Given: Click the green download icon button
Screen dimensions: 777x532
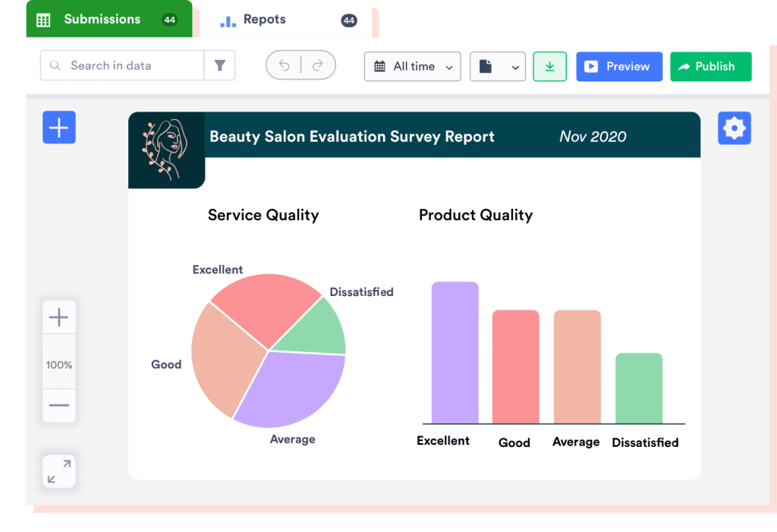Looking at the screenshot, I should (x=549, y=67).
